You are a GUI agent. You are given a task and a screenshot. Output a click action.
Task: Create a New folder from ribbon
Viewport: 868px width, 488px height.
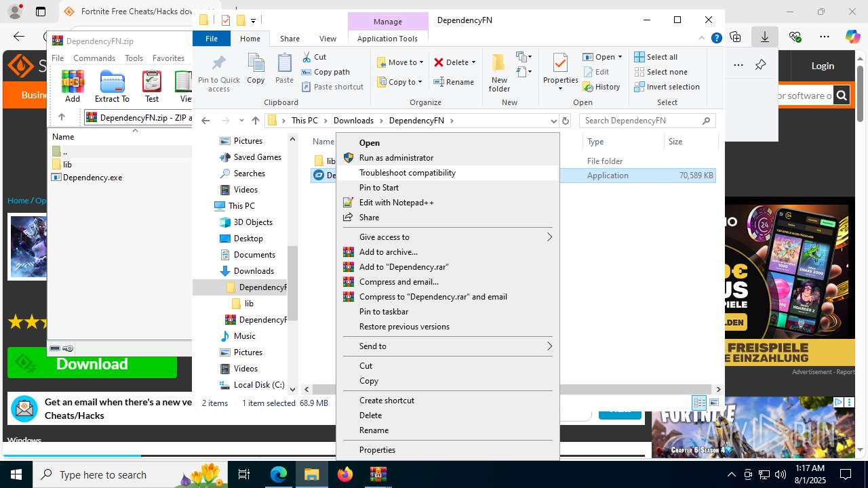[x=499, y=73]
